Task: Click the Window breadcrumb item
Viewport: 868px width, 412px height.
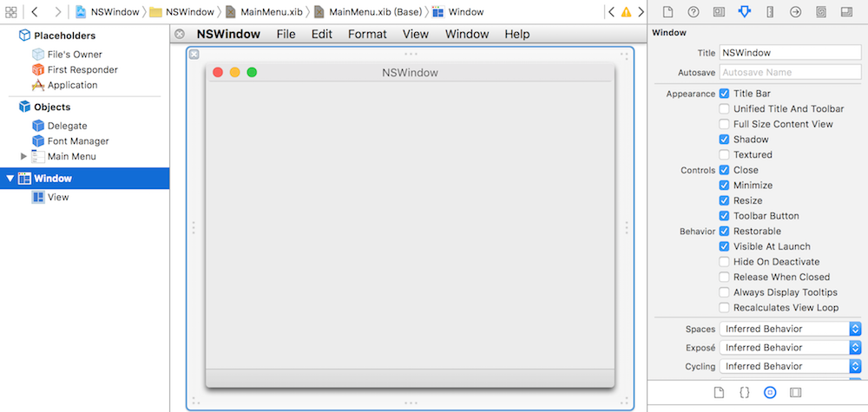Action: tap(457, 11)
